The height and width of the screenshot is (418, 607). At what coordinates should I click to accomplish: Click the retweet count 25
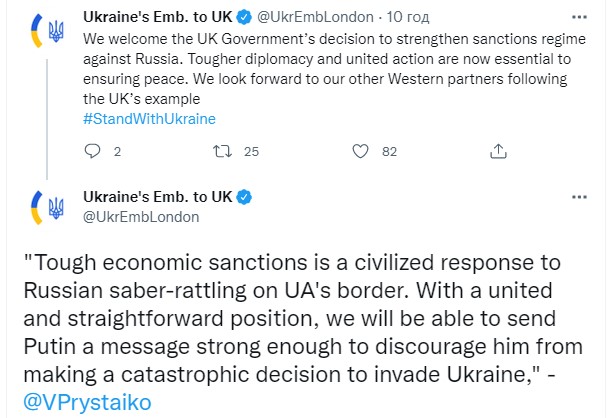point(251,151)
